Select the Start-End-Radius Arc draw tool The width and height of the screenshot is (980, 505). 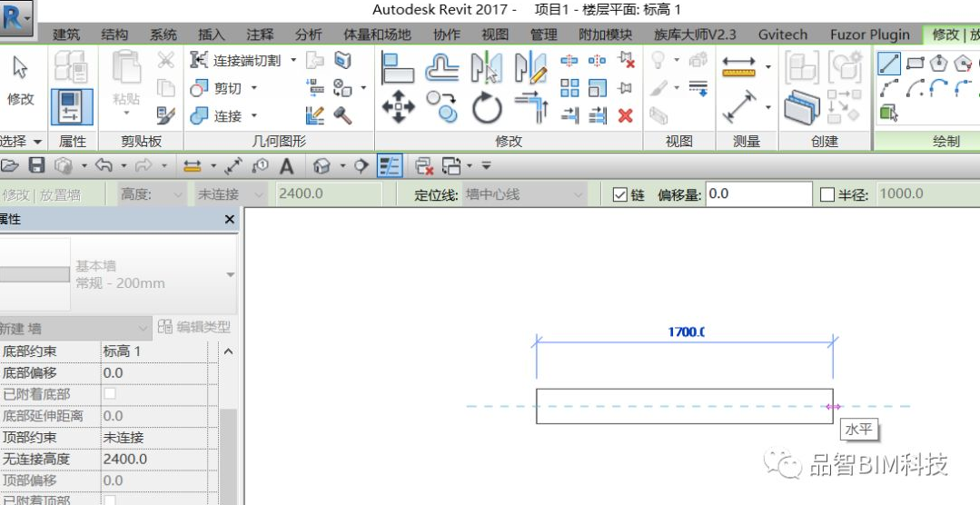889,88
